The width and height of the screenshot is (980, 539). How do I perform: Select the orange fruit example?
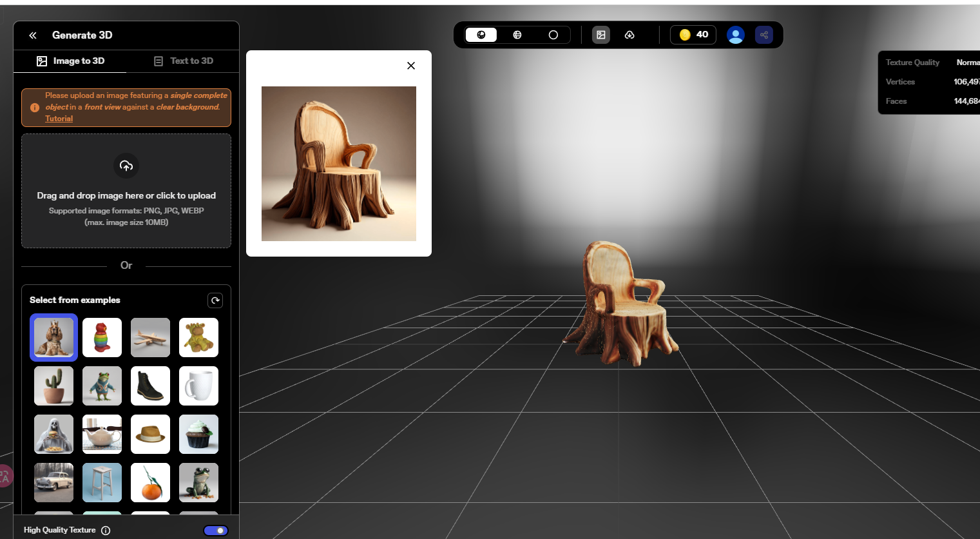pyautogui.click(x=150, y=482)
